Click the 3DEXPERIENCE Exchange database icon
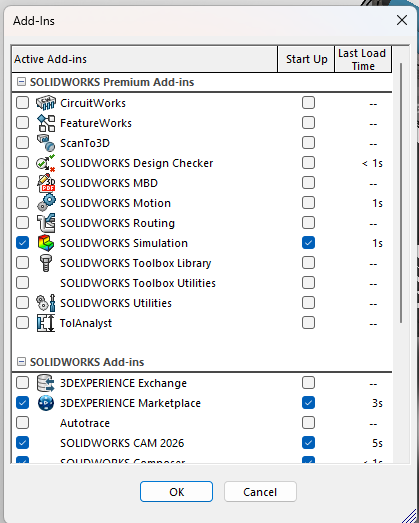This screenshot has height=523, width=419. [x=46, y=383]
